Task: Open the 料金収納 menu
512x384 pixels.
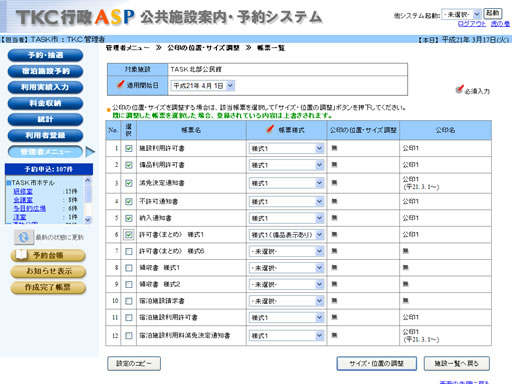Action: 45,103
